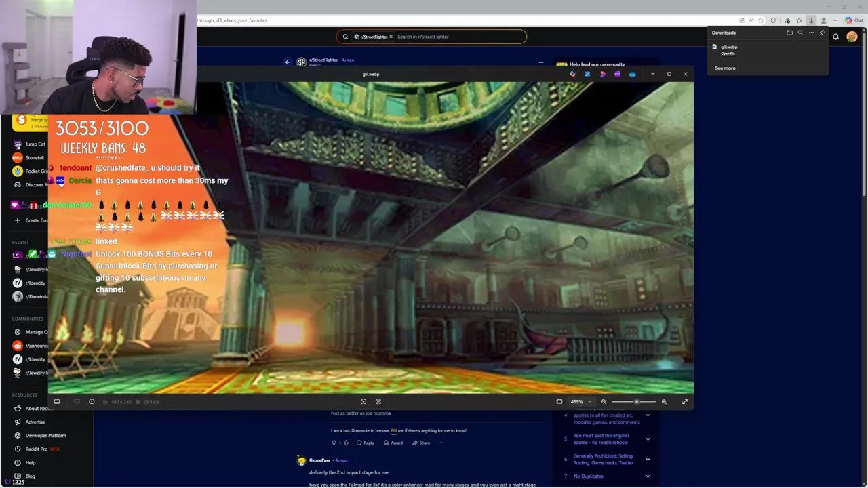Viewport: 868px width, 488px height.
Task: Open Pocket Grids game in sidebar
Action: [30, 171]
